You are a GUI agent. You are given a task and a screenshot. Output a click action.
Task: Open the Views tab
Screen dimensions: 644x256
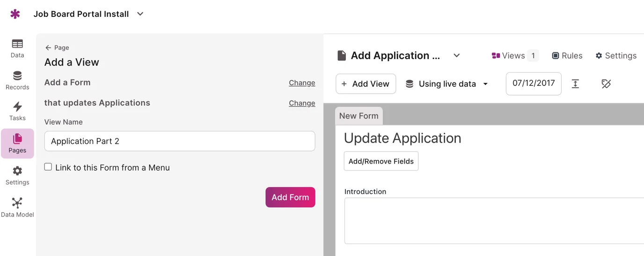[x=514, y=56]
